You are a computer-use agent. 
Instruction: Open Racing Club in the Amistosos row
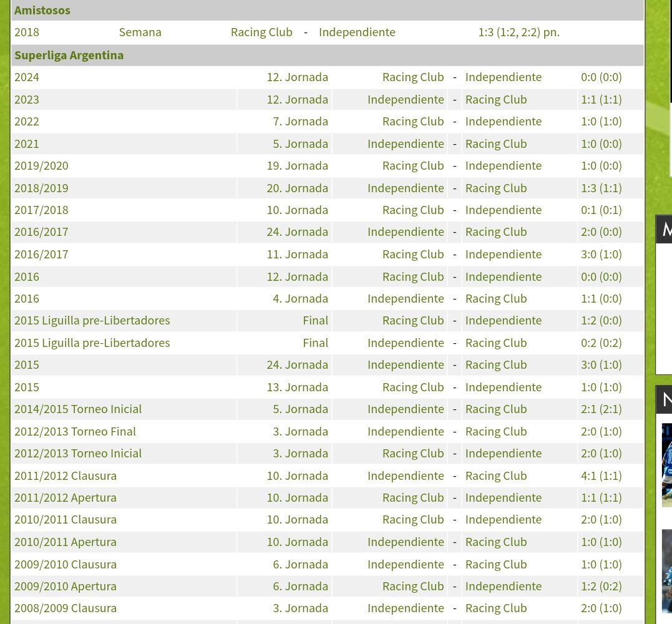(x=261, y=32)
